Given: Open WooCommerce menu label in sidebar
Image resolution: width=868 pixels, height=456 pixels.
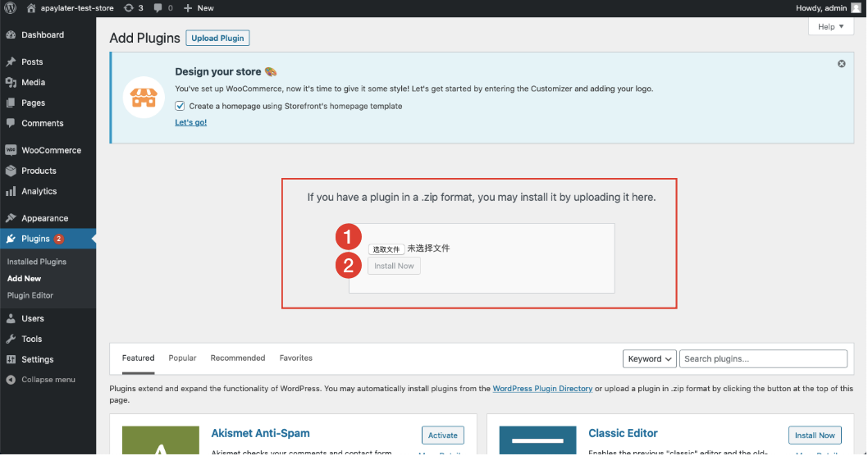Looking at the screenshot, I should 52,150.
